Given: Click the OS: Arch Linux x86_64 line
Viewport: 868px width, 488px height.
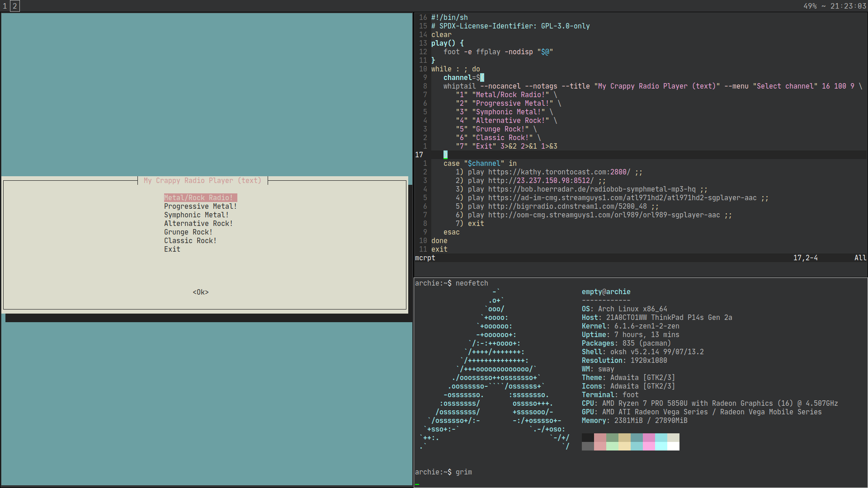Looking at the screenshot, I should [624, 309].
